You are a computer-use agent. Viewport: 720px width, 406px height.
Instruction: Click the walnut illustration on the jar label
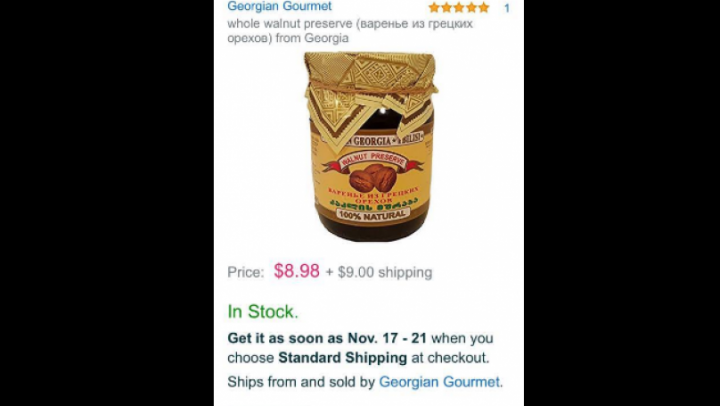pyautogui.click(x=372, y=178)
